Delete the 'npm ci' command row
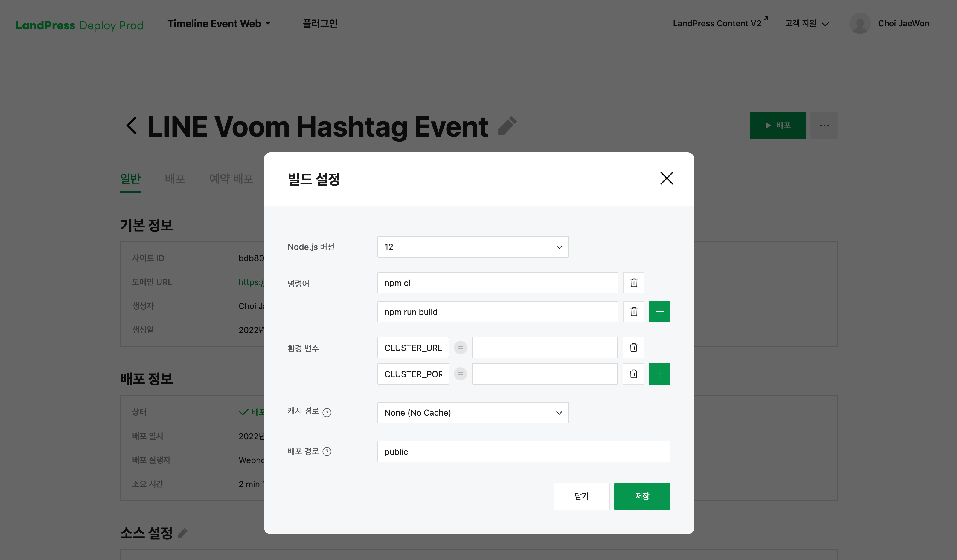This screenshot has width=957, height=560. coord(633,283)
